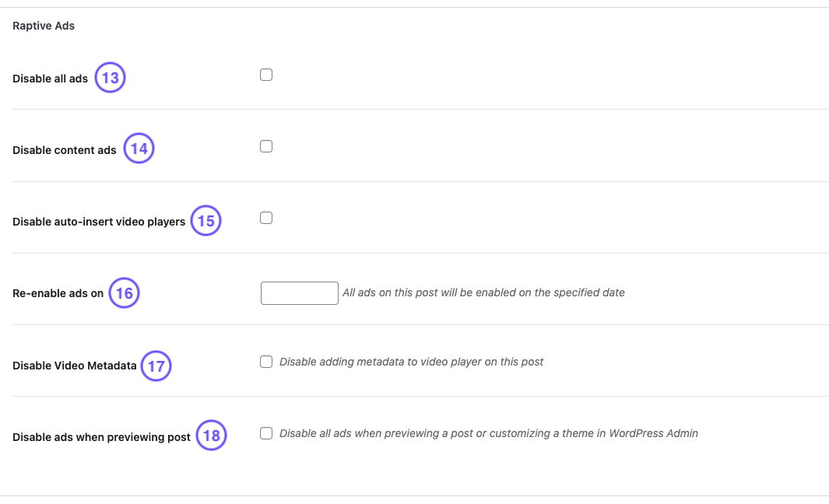Viewport: 829px width, 504px height.
Task: Enable the Disable all ads checkbox
Action: [x=266, y=74]
